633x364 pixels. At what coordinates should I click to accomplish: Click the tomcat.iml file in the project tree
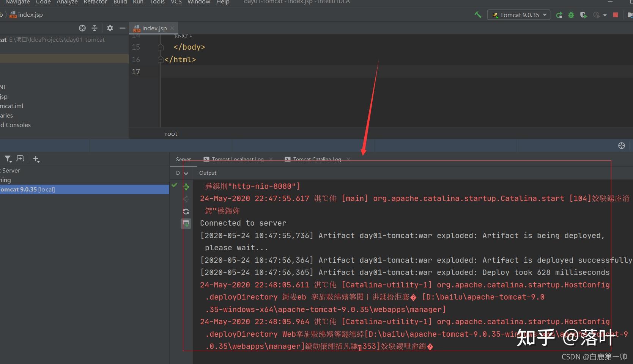tap(12, 106)
